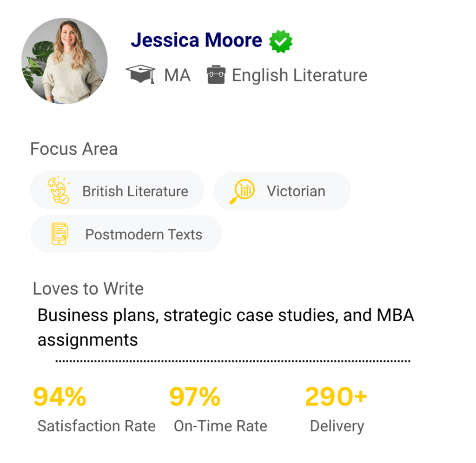Click the Focus Area heading
This screenshot has width=476, height=463.
pos(74,149)
